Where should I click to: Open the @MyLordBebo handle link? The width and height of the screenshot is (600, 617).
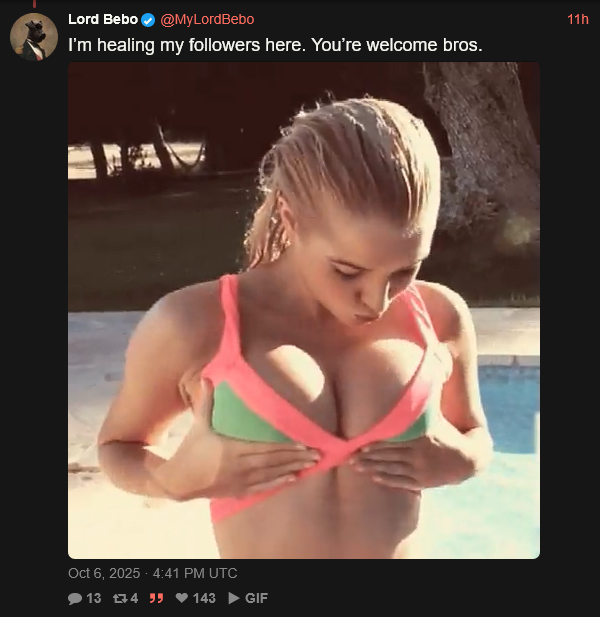pos(207,19)
